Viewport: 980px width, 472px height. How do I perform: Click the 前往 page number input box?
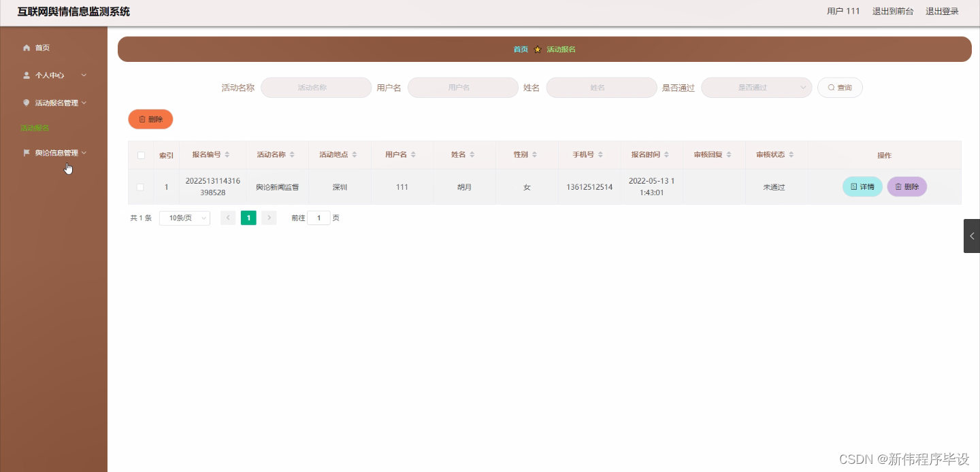click(x=318, y=218)
